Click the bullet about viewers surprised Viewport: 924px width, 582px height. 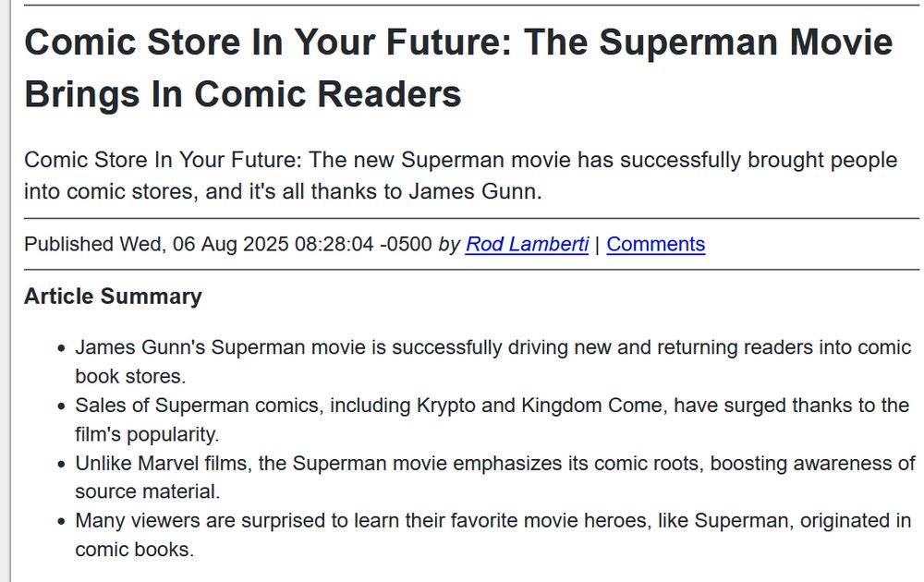point(492,535)
